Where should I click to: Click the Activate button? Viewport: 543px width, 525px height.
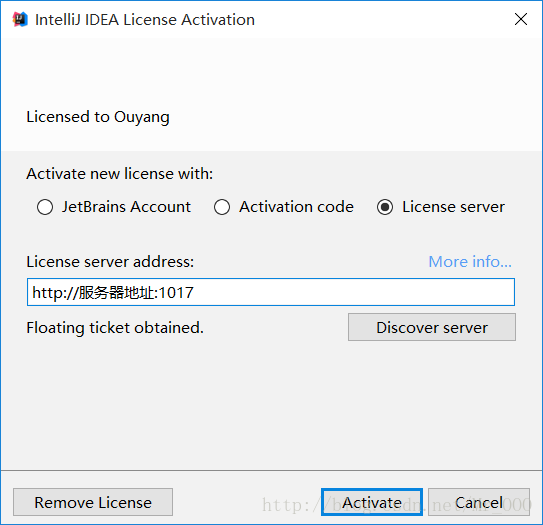coord(372,502)
